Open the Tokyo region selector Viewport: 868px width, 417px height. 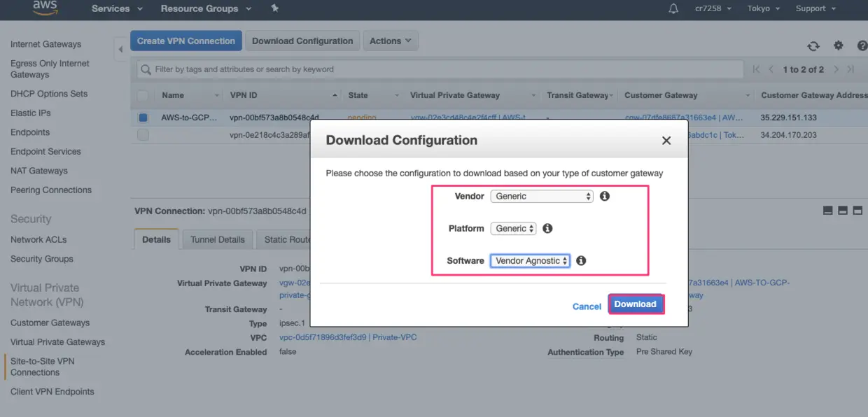(x=764, y=8)
